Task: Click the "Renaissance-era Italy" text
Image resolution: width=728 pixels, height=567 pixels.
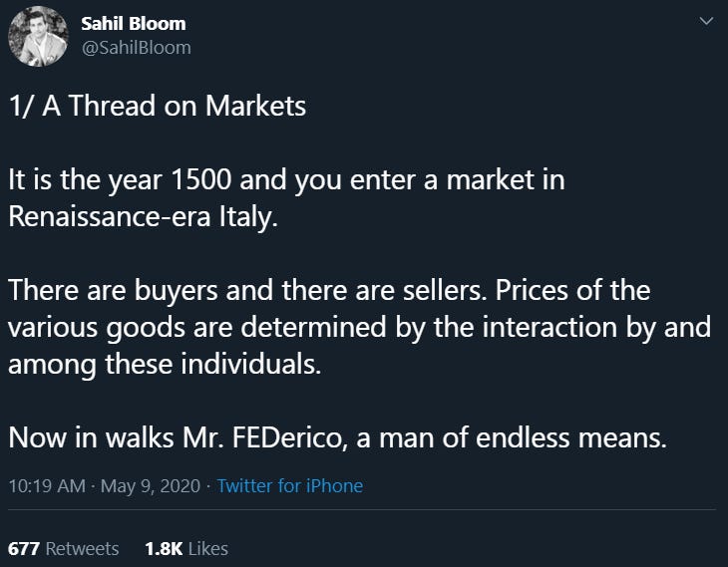Action: tap(141, 216)
